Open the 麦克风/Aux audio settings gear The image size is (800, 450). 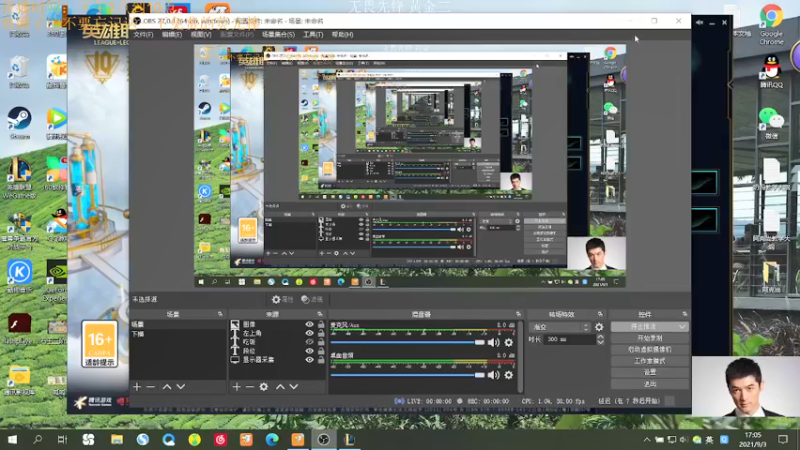pyautogui.click(x=509, y=342)
